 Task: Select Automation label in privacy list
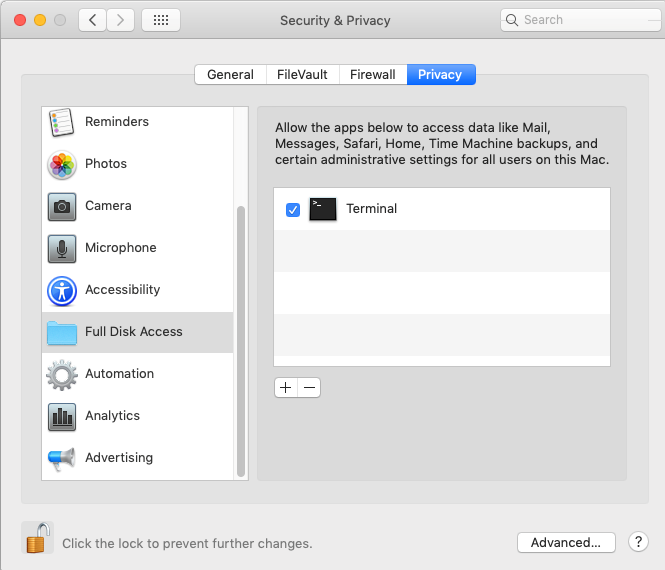(120, 374)
